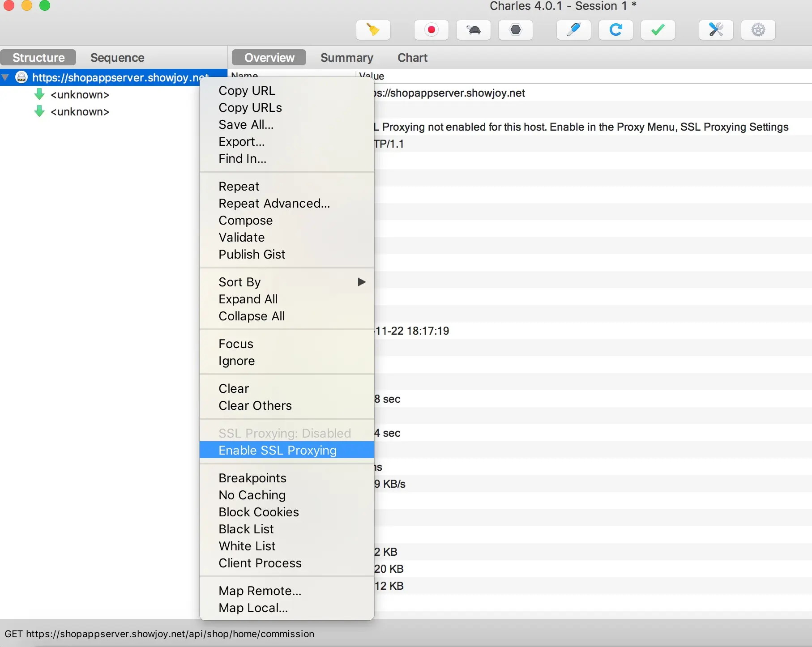Click the 11-22 18:17:19 timestamp value

click(x=412, y=331)
